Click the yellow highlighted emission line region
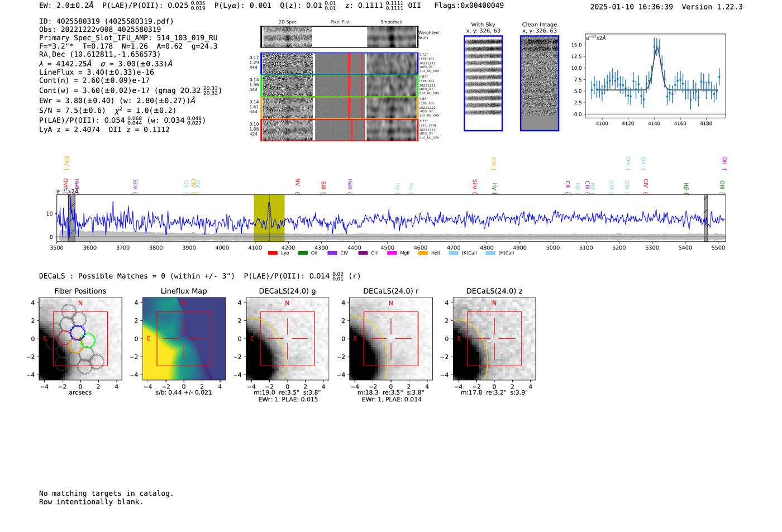The width and height of the screenshot is (782, 532). click(x=269, y=218)
